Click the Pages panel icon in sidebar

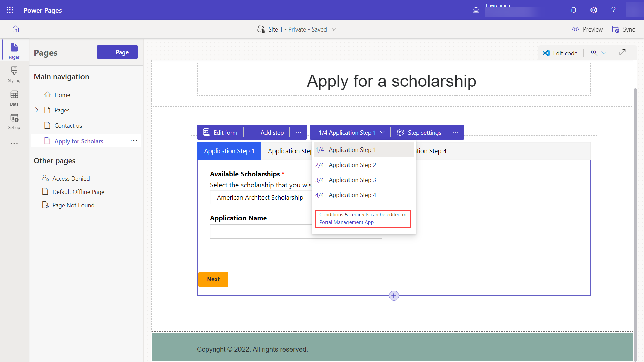[14, 50]
